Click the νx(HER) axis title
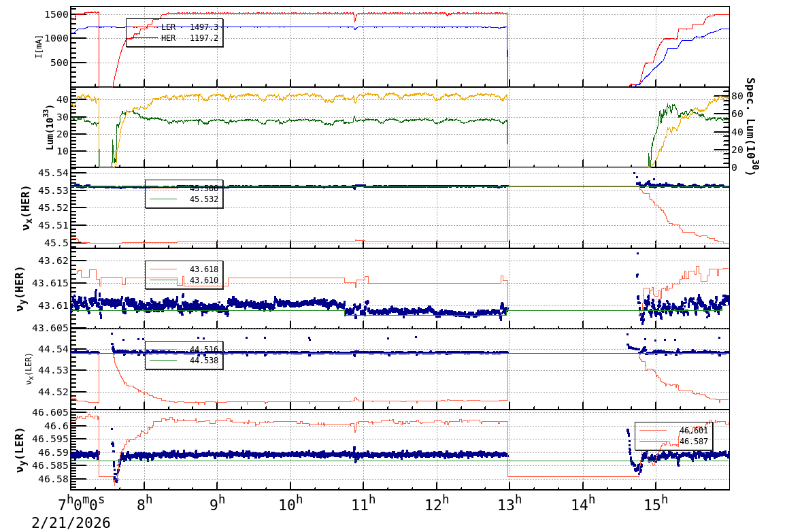Screen dimensions: 785x532 [x=27, y=207]
